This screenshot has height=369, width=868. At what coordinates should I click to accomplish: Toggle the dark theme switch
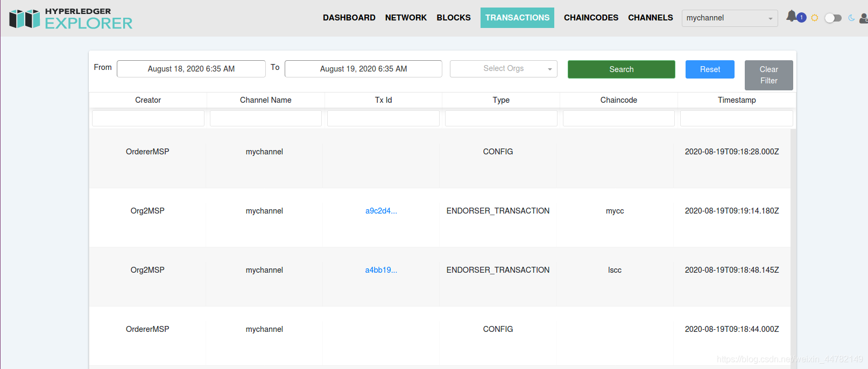click(x=833, y=18)
